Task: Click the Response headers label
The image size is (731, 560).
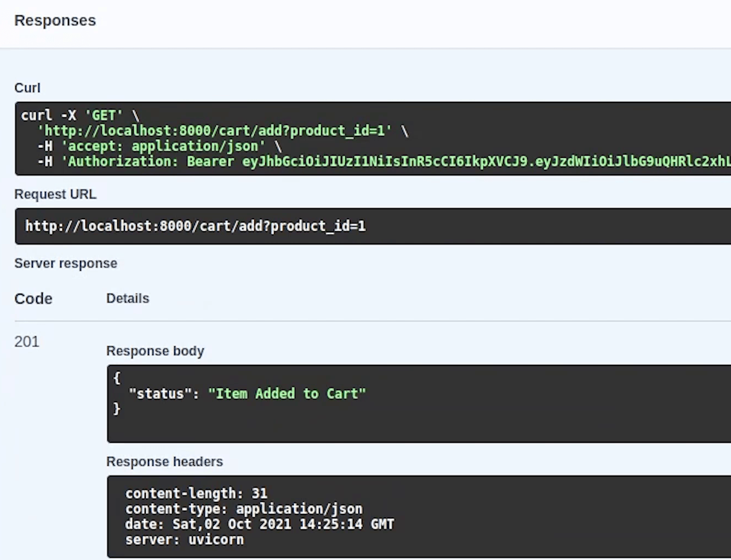Action: 164,462
